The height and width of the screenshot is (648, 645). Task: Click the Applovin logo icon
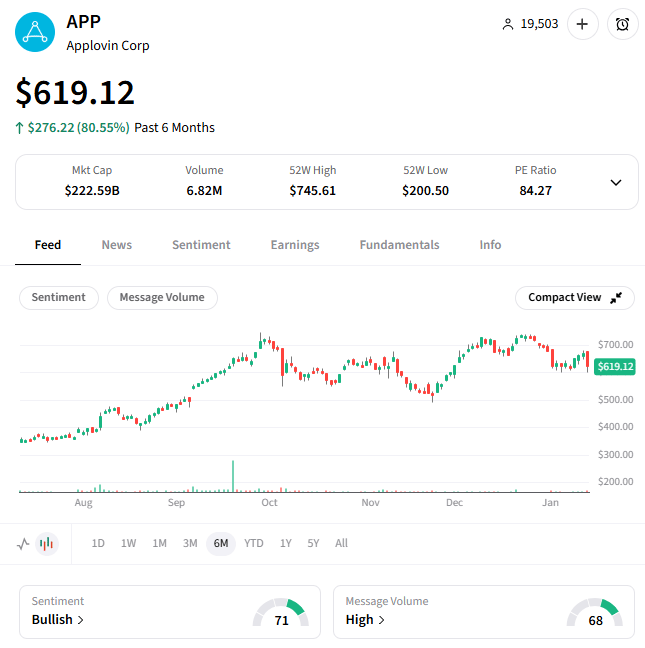35,32
